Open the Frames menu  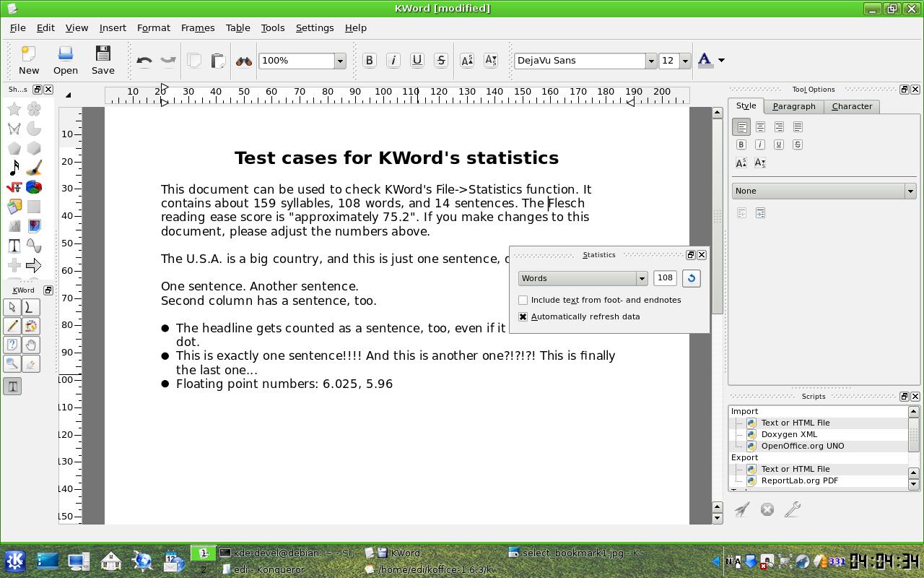point(197,27)
